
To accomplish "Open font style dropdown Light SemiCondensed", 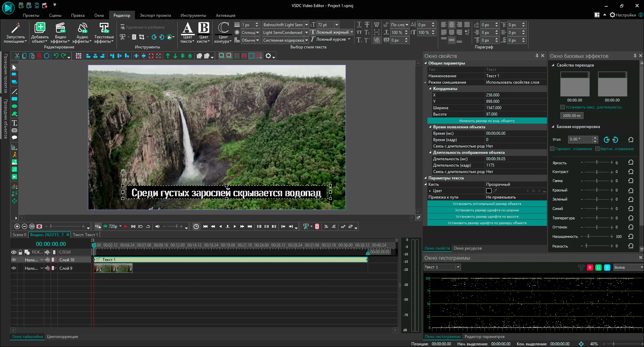I will tap(306, 33).
